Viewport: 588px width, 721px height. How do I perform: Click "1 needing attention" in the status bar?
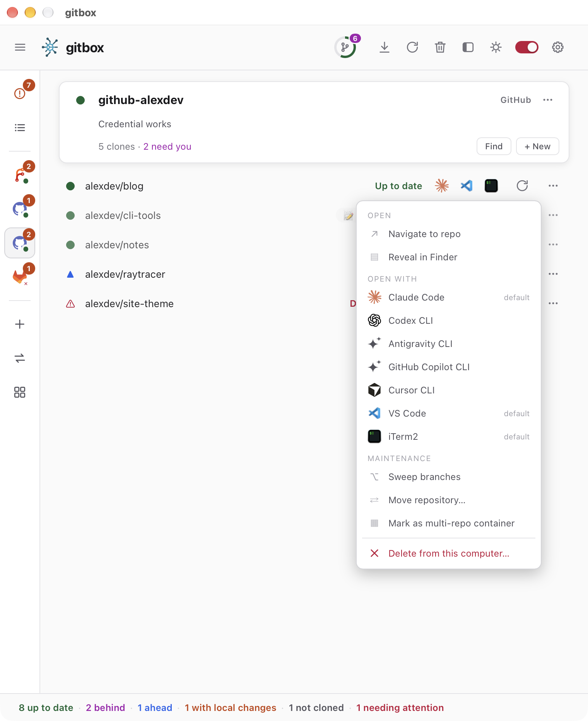400,707
